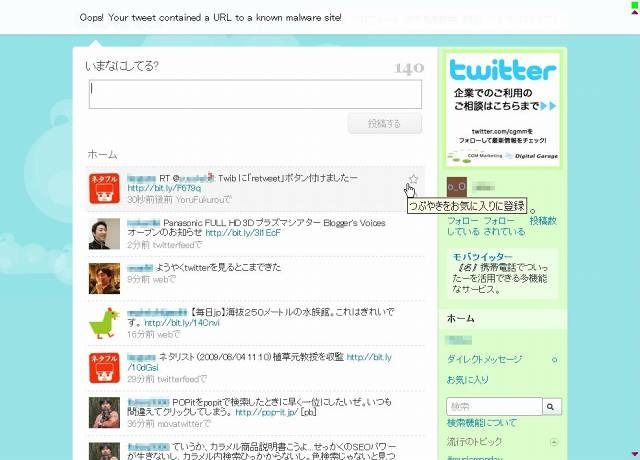Open the avatar beside the POPit tweet
The image size is (640, 460).
104,413
